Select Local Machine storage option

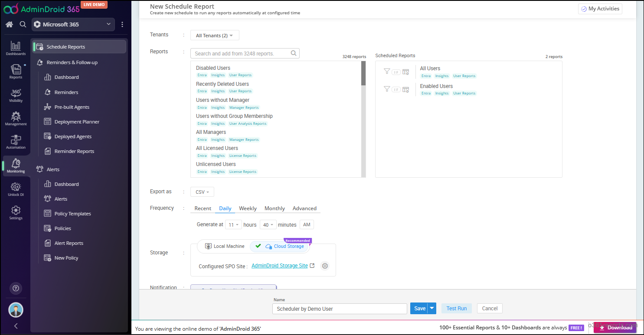click(224, 246)
